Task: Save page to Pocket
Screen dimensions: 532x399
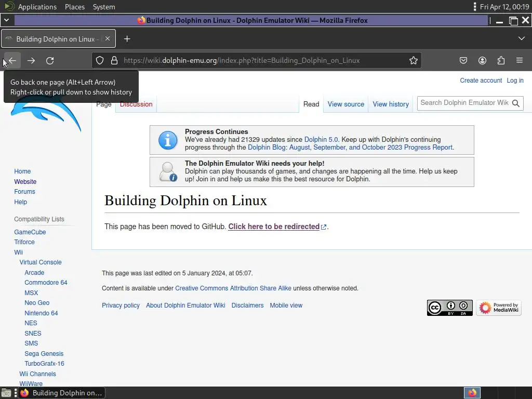Action: pyautogui.click(x=463, y=60)
